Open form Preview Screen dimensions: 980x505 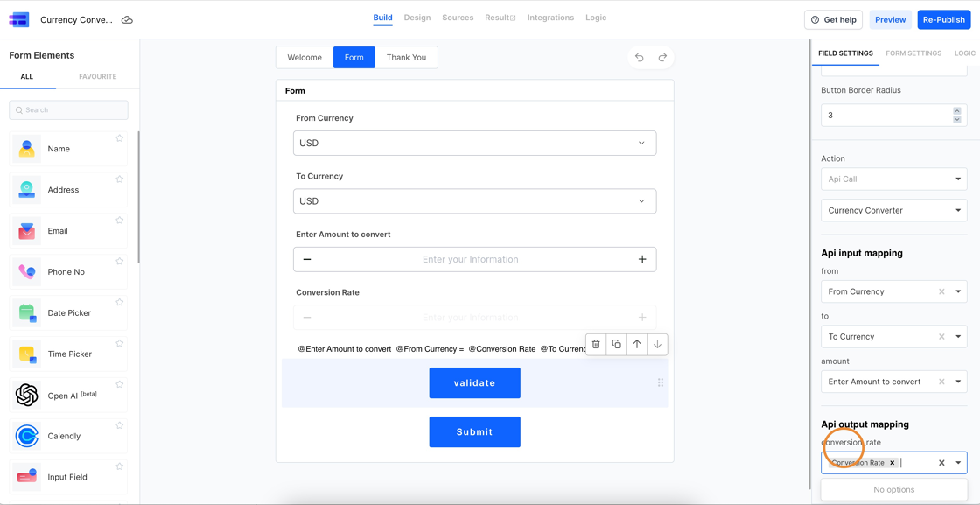(x=892, y=18)
